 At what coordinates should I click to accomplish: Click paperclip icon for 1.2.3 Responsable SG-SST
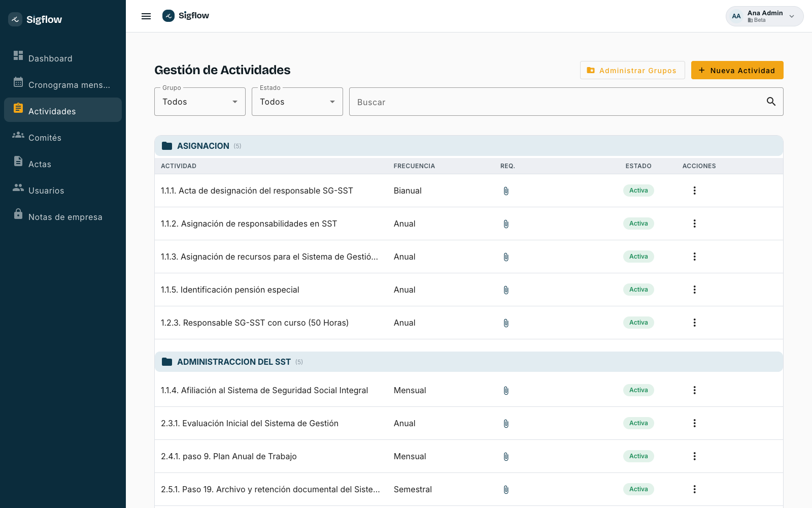506,323
